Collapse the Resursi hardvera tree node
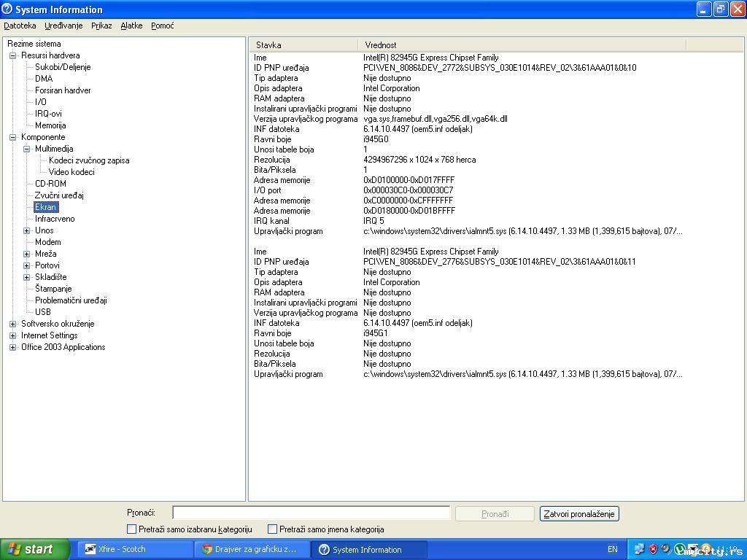The image size is (747, 560). pos(13,55)
